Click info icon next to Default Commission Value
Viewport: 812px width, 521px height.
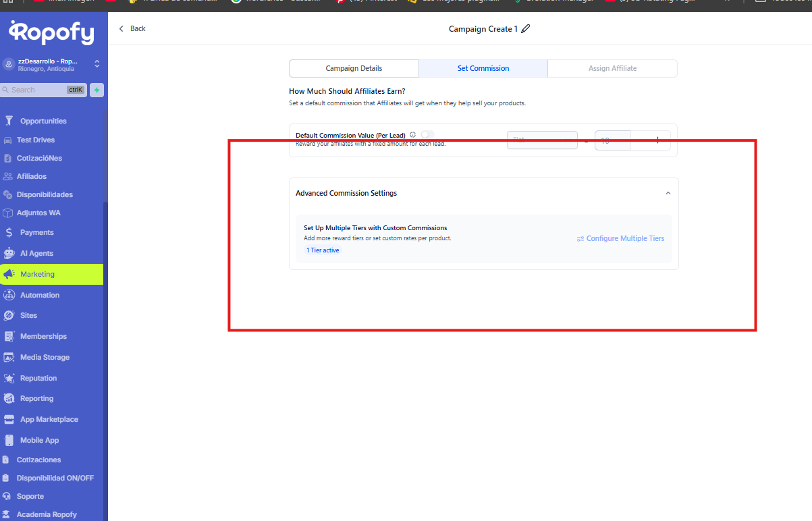click(412, 135)
